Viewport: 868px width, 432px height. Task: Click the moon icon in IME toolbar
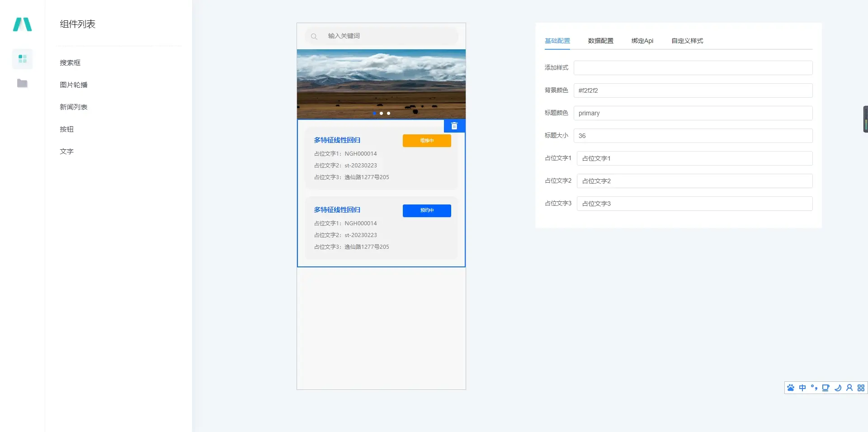point(838,388)
